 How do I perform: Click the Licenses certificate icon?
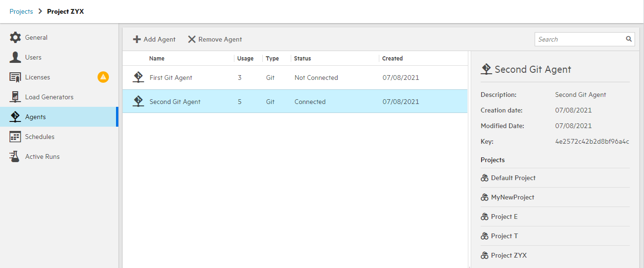coord(16,78)
